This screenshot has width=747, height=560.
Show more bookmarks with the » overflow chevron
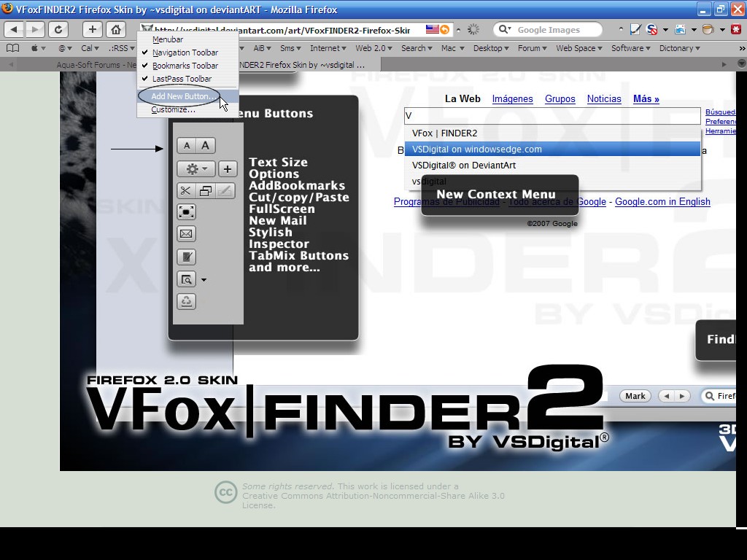tap(741, 48)
